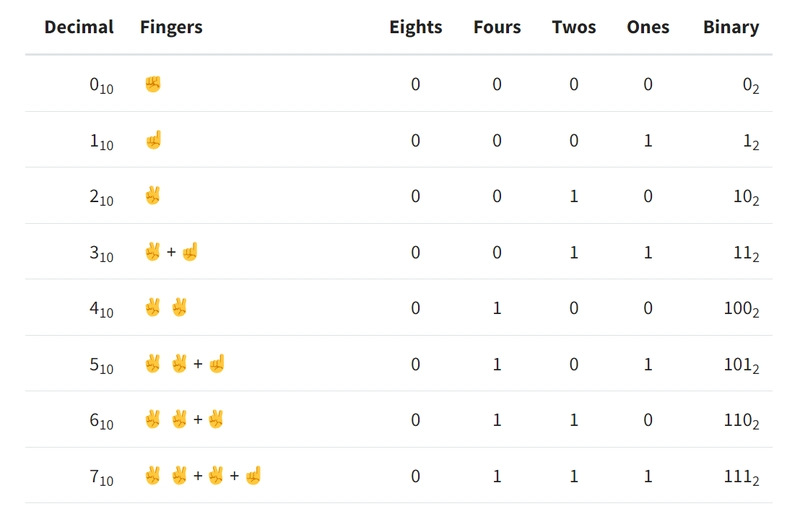
Task: Click the Twos column header
Action: coord(574,27)
